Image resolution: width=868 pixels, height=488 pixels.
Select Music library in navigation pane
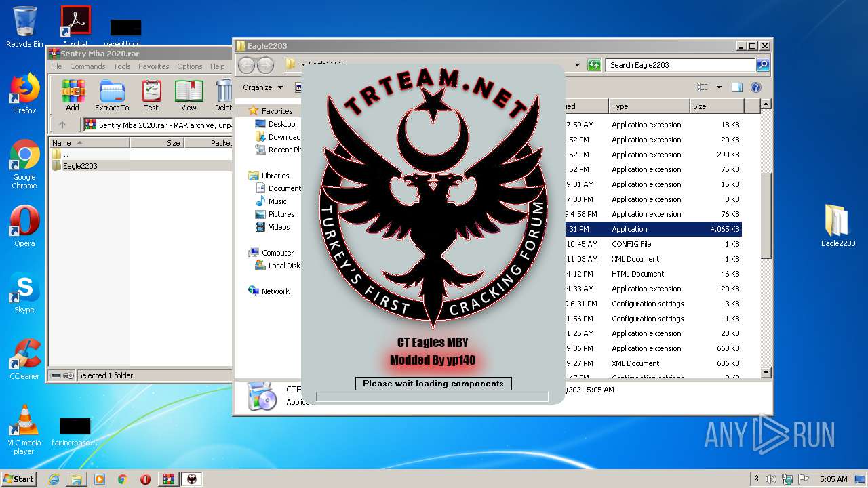point(271,201)
